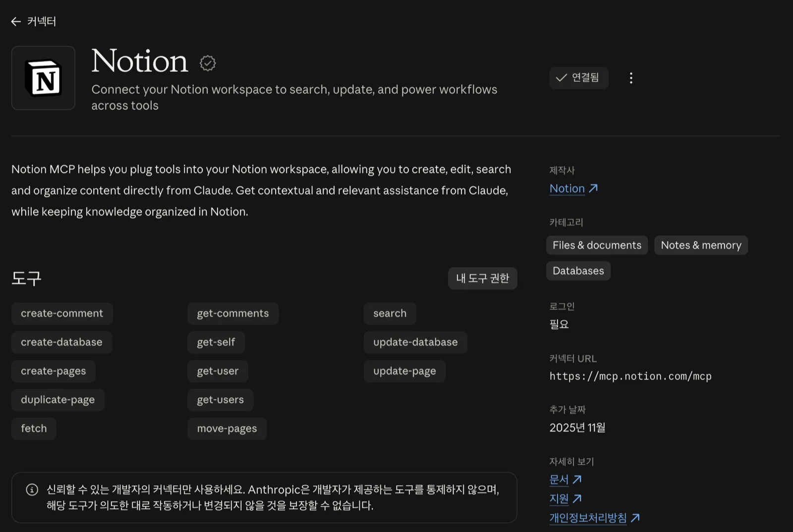Click the update-database tool chip
Image resolution: width=793 pixels, height=532 pixels.
[x=415, y=342]
